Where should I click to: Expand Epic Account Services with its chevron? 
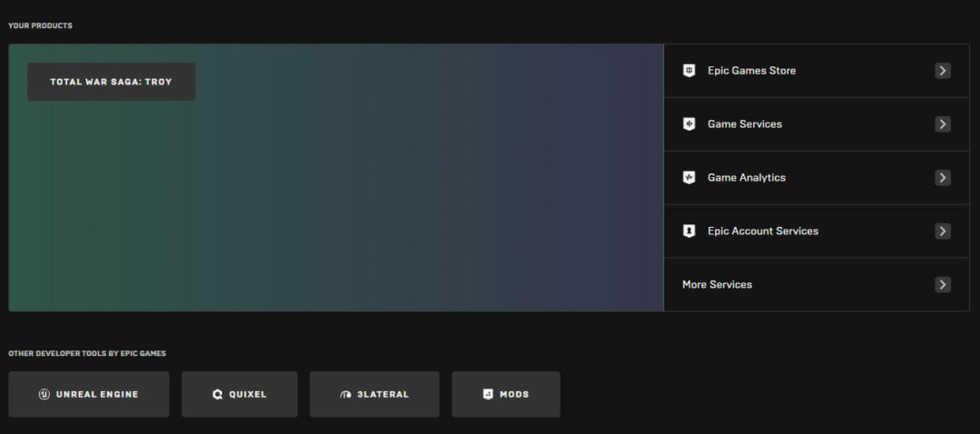(943, 232)
